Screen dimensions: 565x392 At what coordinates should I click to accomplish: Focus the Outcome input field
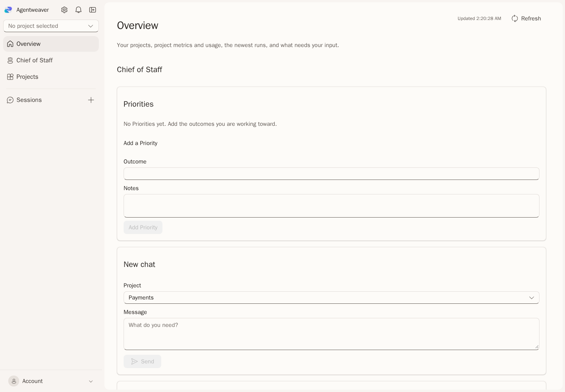click(332, 174)
